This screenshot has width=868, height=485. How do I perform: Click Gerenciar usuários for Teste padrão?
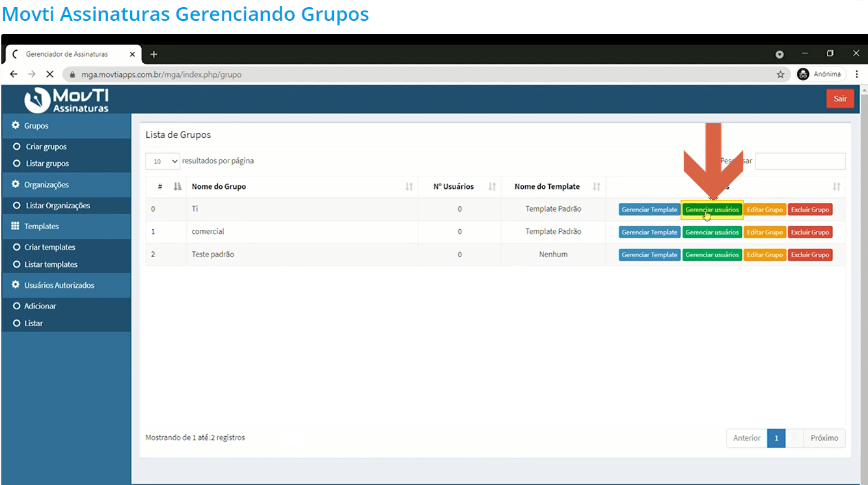pyautogui.click(x=712, y=255)
